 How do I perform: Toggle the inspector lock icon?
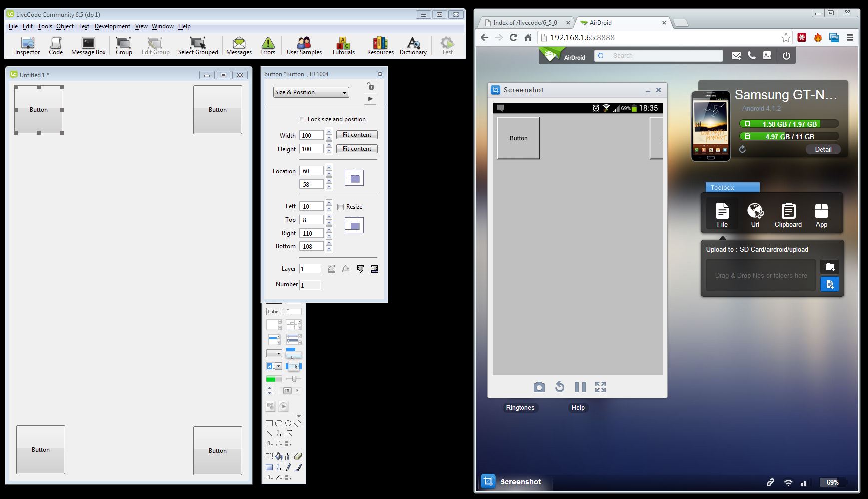point(370,87)
